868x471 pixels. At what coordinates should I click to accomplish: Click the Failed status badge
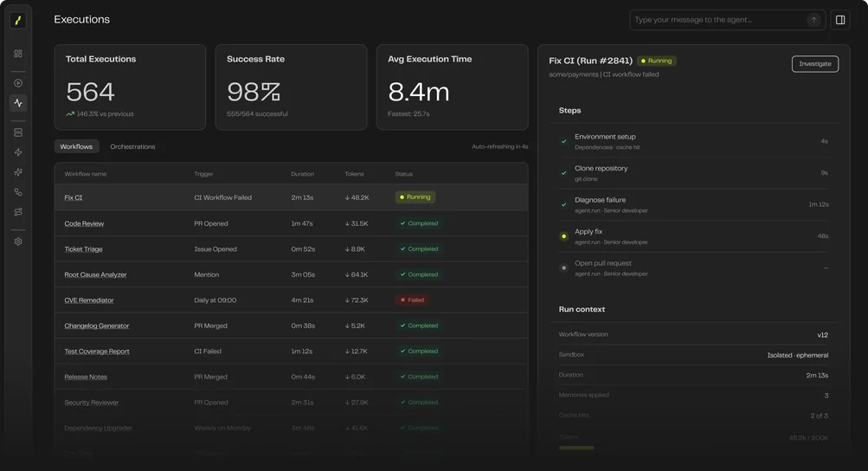click(x=412, y=300)
